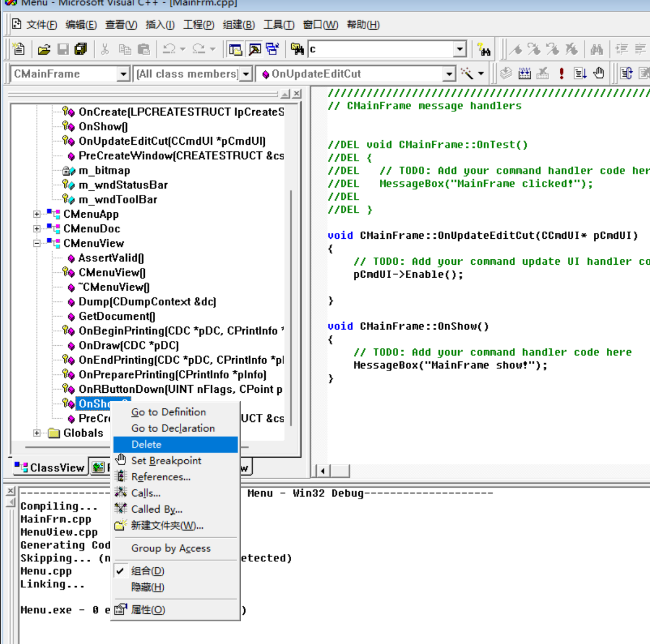
Task: Click the Compile icon on build minibar
Action: (506, 73)
